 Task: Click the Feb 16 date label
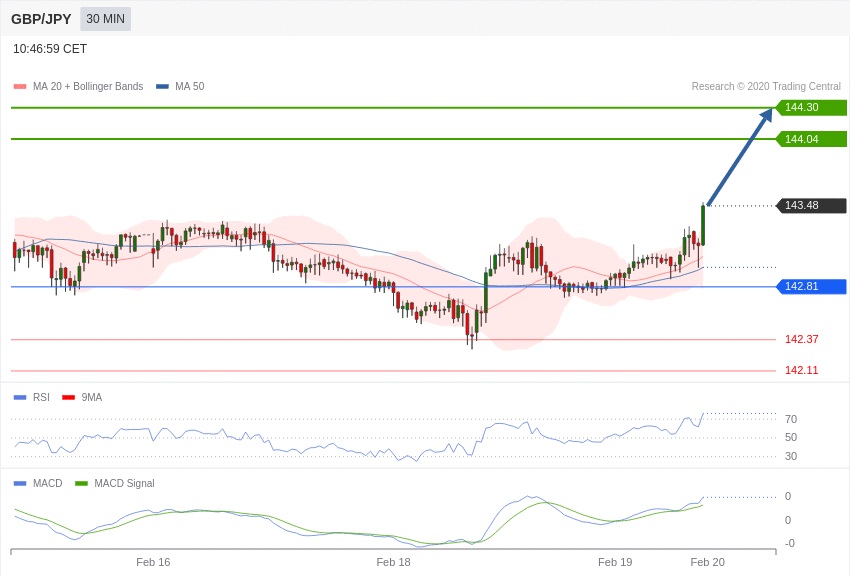(153, 562)
